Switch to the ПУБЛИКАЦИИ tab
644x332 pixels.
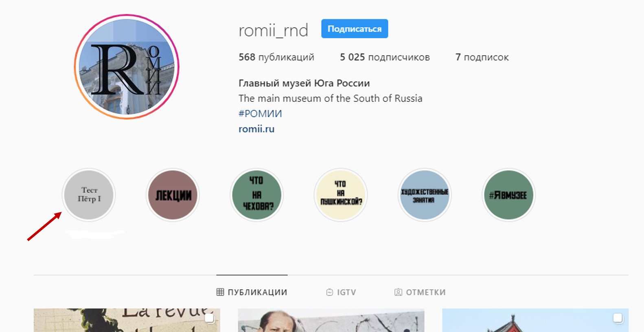(252, 292)
